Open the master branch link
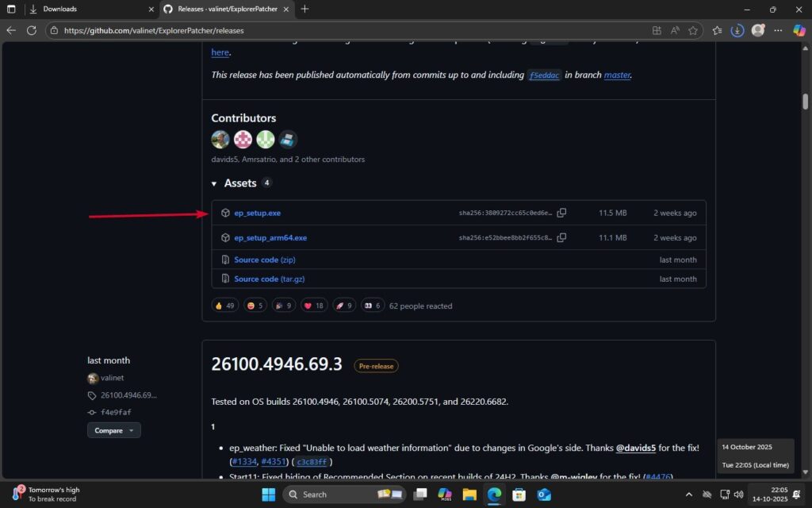The image size is (812, 508). click(617, 75)
